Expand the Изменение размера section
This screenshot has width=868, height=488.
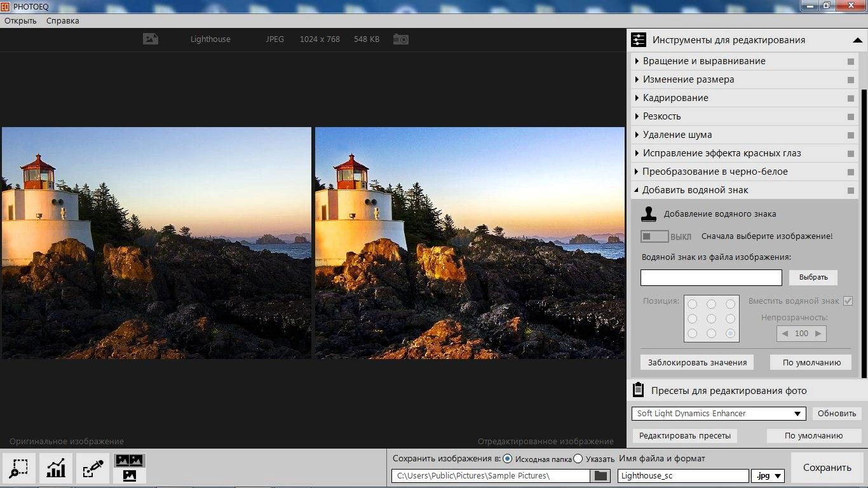pos(637,80)
